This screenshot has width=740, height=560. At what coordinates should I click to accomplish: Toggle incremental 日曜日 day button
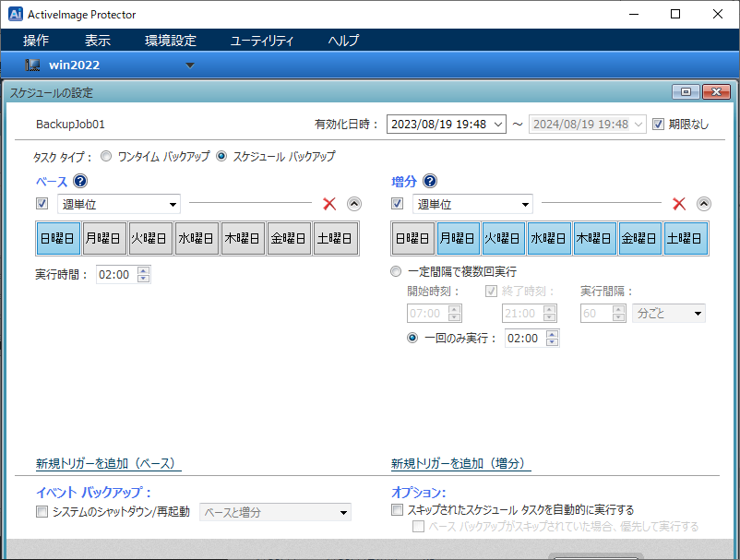click(413, 238)
